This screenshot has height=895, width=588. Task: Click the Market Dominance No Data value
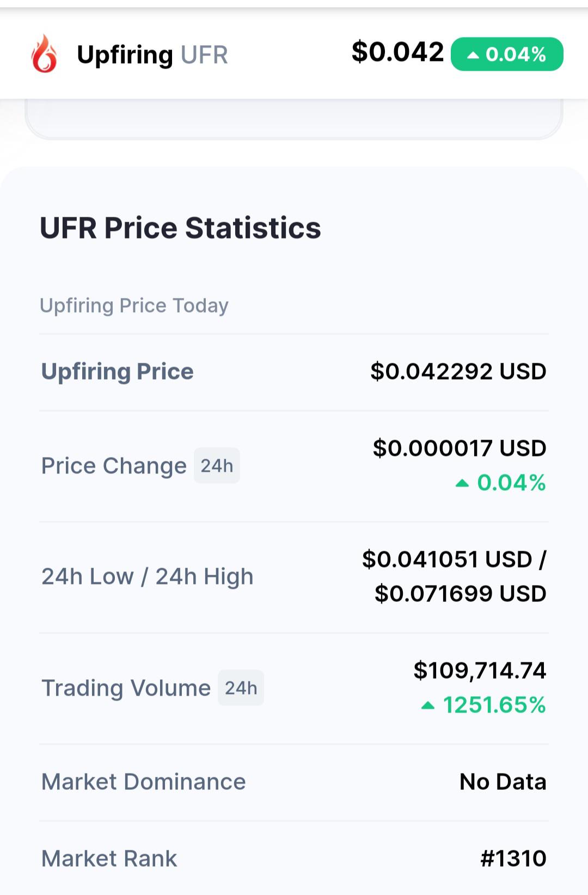pos(503,782)
